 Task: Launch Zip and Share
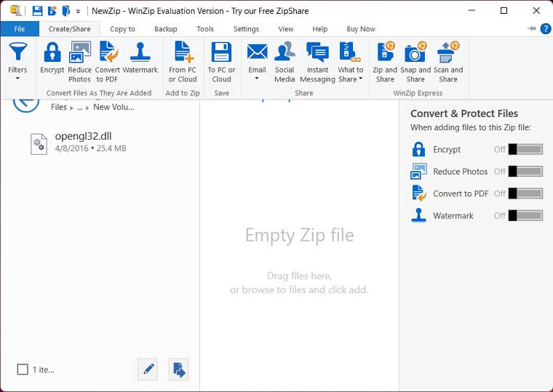pyautogui.click(x=385, y=63)
